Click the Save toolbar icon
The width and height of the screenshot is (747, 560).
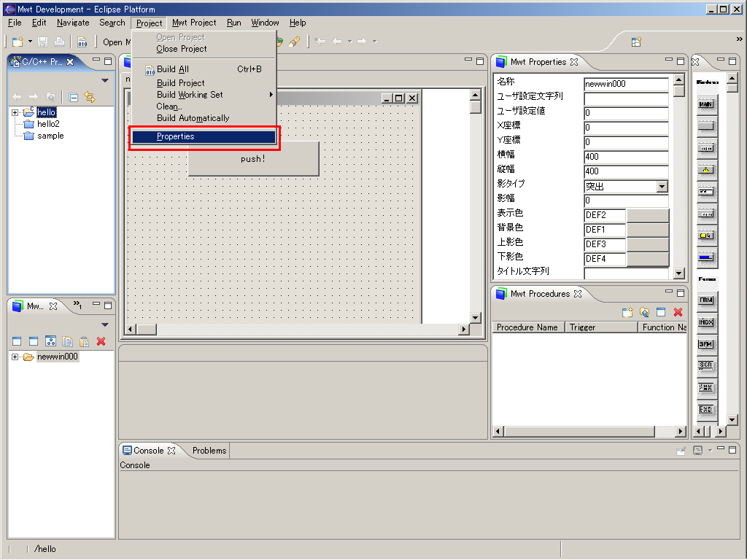point(42,42)
